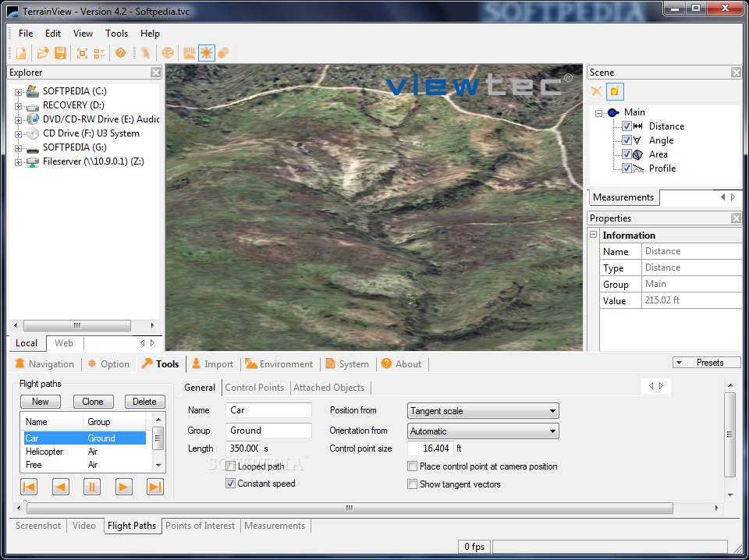Click the Save floppy disk icon

click(60, 53)
